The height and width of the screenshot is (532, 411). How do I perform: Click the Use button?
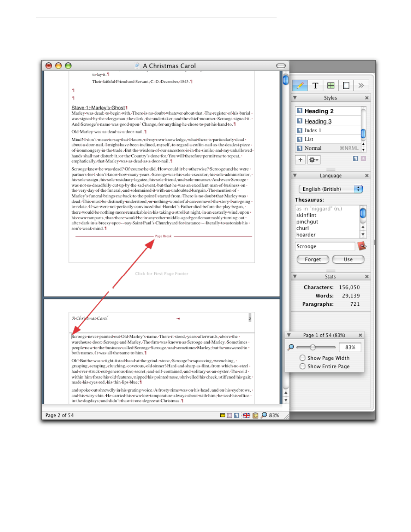tap(348, 259)
